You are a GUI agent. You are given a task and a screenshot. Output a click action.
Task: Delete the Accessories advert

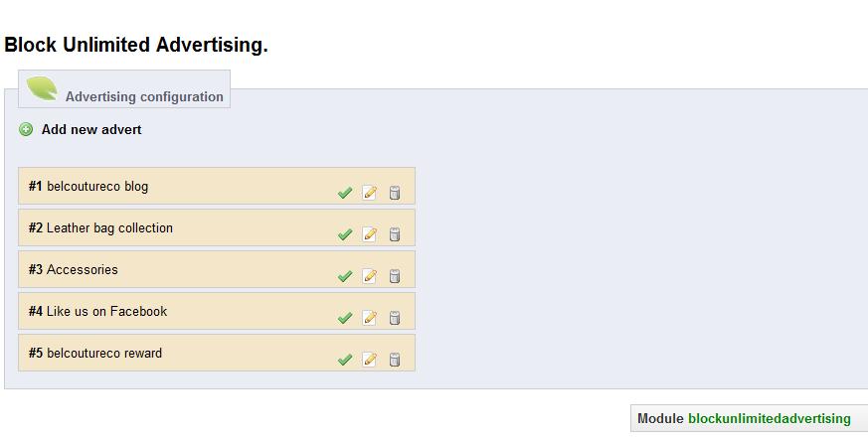(x=395, y=276)
